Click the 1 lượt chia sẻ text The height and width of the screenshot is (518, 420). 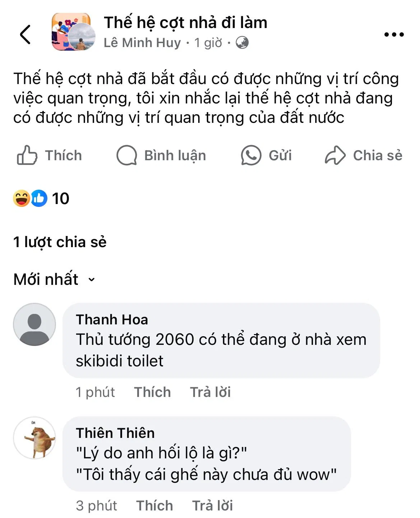60,242
